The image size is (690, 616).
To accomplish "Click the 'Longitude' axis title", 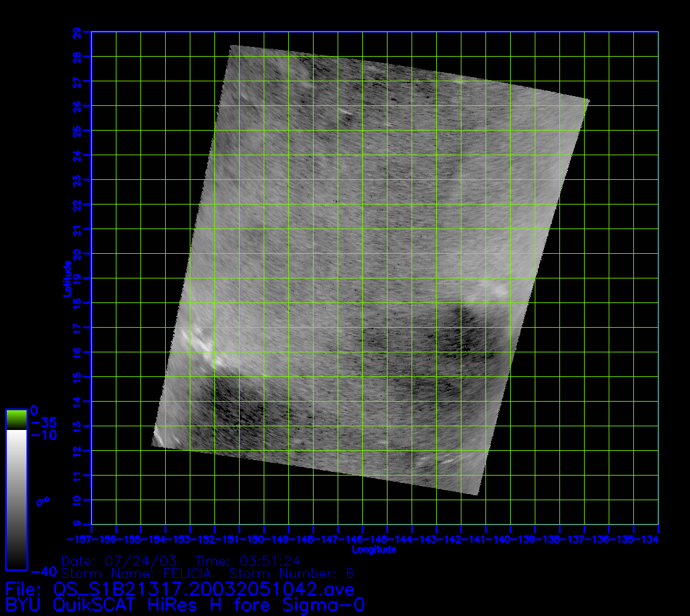I will [x=374, y=549].
